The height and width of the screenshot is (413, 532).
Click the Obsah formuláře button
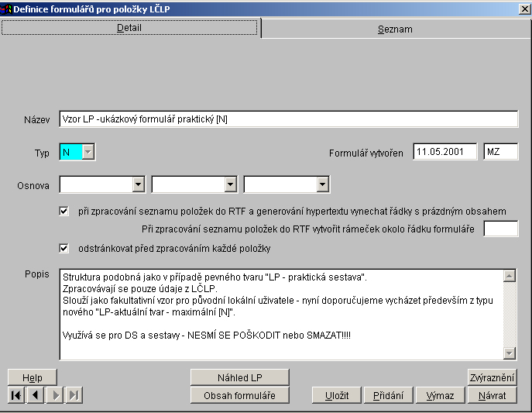(239, 395)
